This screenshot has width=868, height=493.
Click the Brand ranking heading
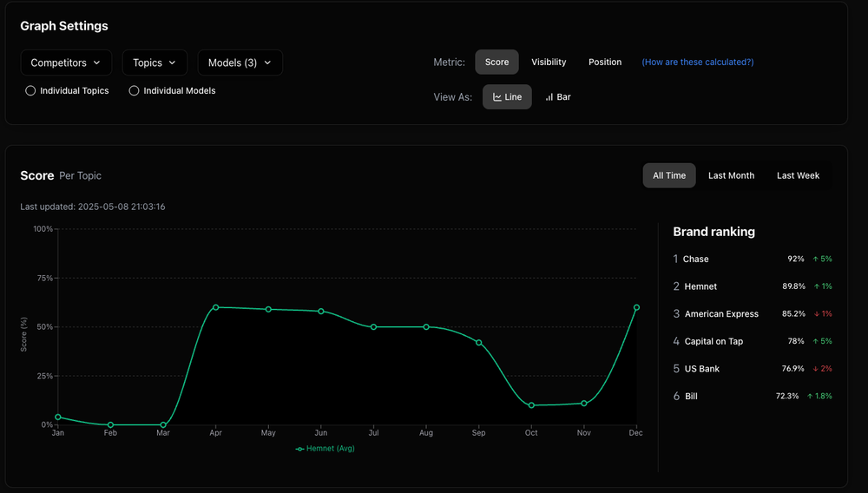click(713, 232)
